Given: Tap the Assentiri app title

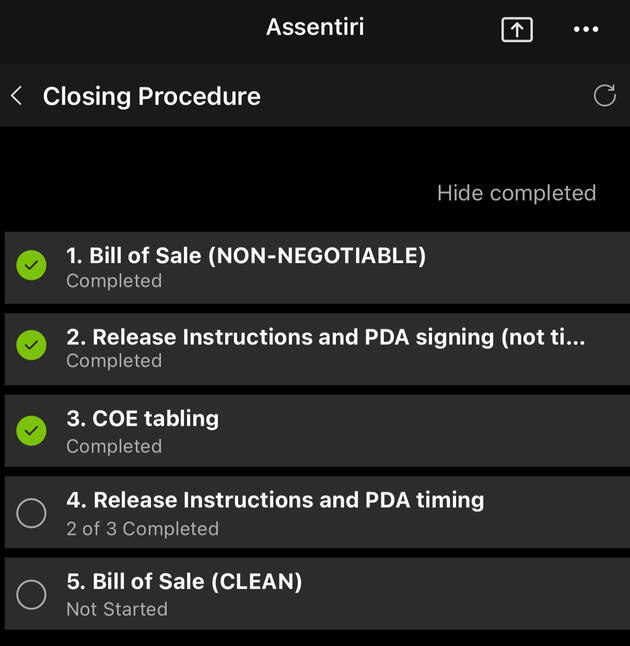Looking at the screenshot, I should tap(315, 27).
